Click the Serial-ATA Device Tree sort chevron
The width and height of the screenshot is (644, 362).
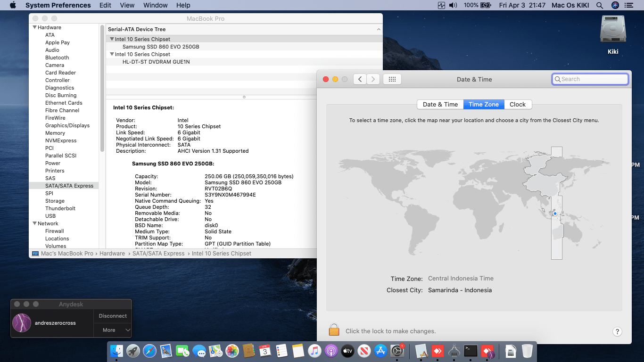[379, 29]
